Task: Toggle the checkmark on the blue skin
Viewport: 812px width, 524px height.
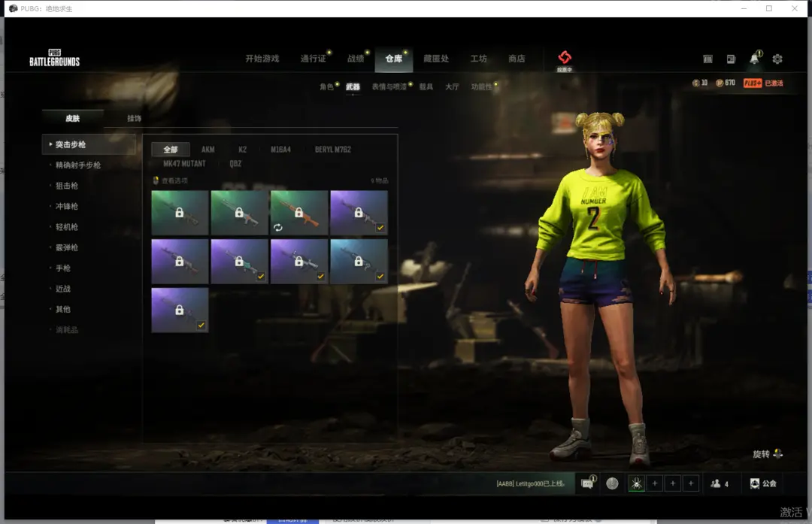Action: pyautogui.click(x=380, y=277)
